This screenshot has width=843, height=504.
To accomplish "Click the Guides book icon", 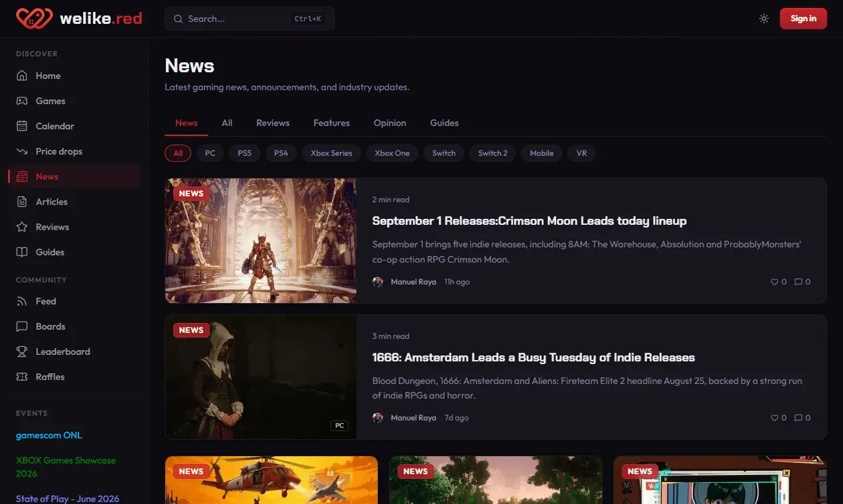I will (22, 252).
